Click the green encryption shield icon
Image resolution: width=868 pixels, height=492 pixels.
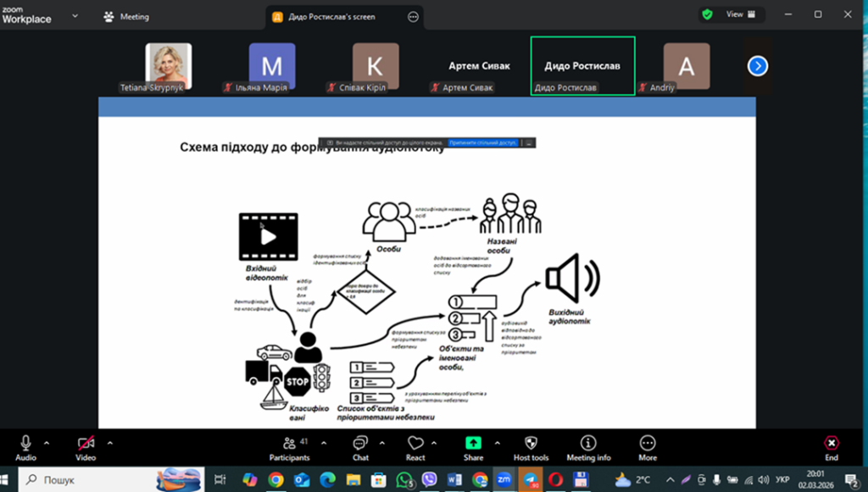pyautogui.click(x=707, y=14)
